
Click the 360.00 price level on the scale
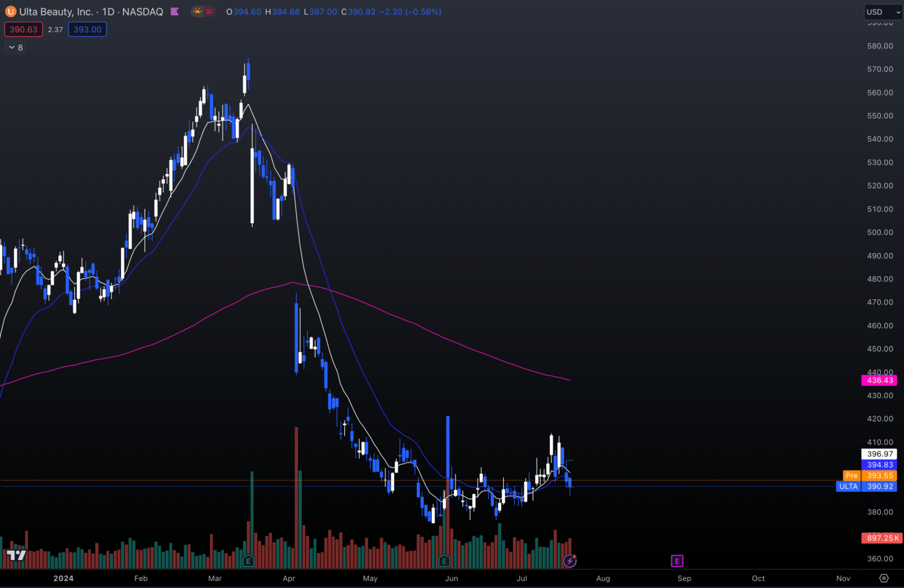(880, 559)
